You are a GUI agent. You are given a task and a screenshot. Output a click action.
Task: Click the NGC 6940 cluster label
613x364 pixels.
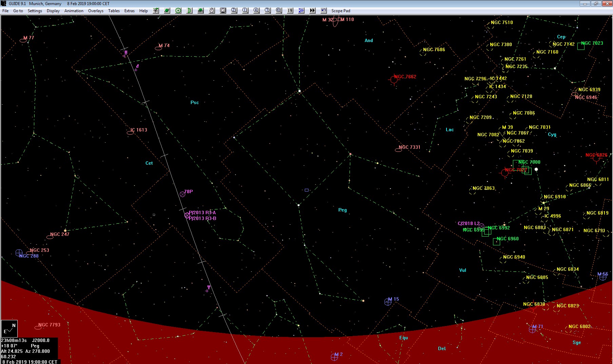(x=514, y=257)
